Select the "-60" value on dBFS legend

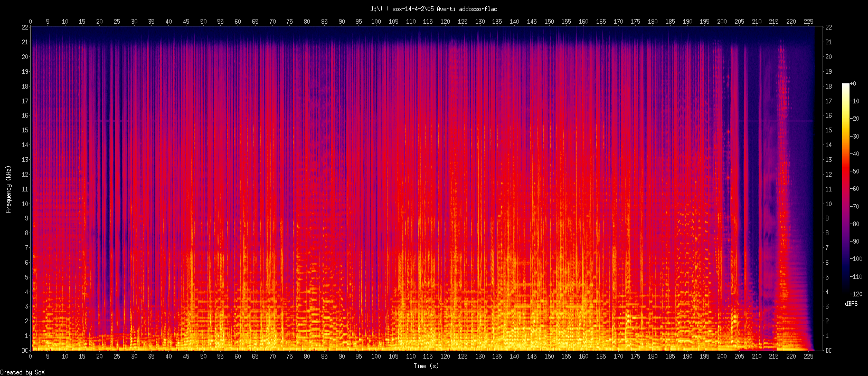coord(854,188)
